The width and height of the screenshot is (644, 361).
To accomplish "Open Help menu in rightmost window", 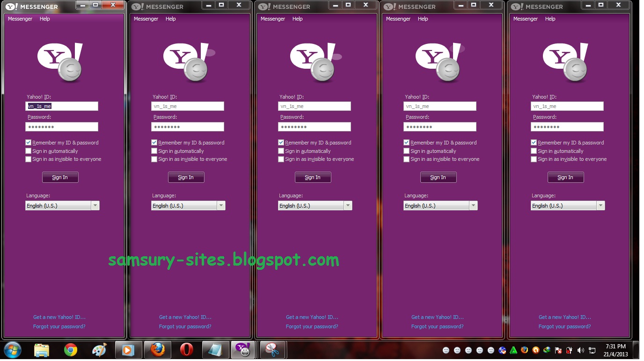I will click(x=550, y=19).
